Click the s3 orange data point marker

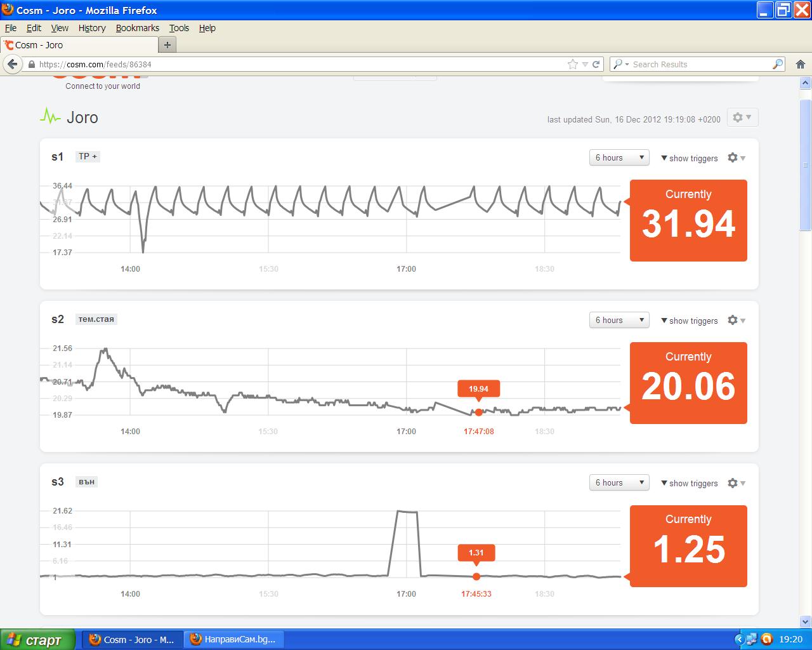pos(476,576)
